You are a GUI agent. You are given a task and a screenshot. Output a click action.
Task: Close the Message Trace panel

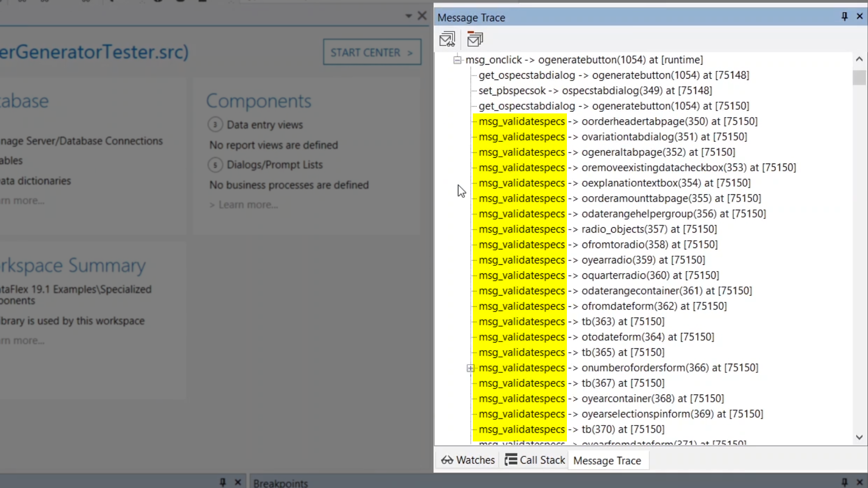pyautogui.click(x=859, y=17)
